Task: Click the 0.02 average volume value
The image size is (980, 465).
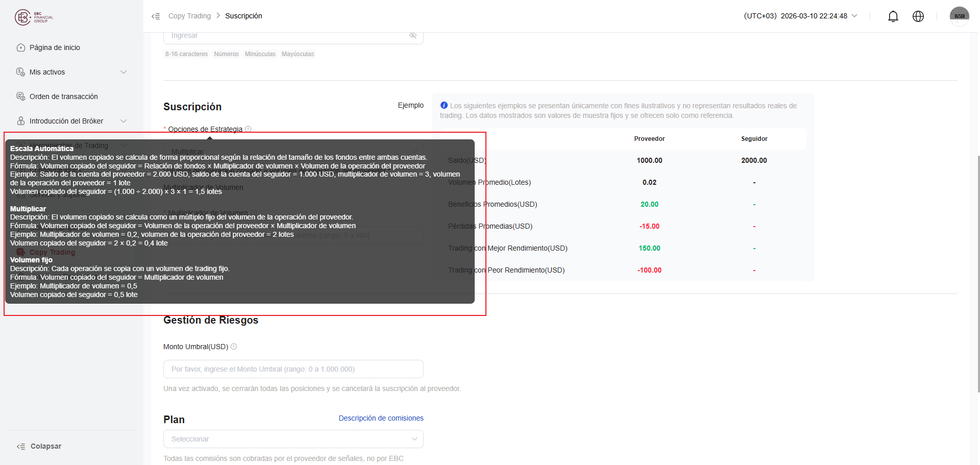Action: point(649,182)
